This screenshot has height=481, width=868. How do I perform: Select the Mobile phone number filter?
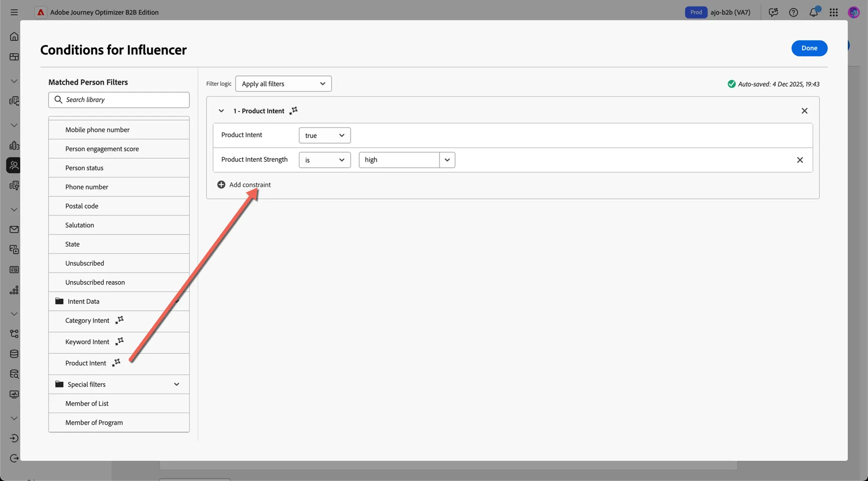[x=119, y=130]
